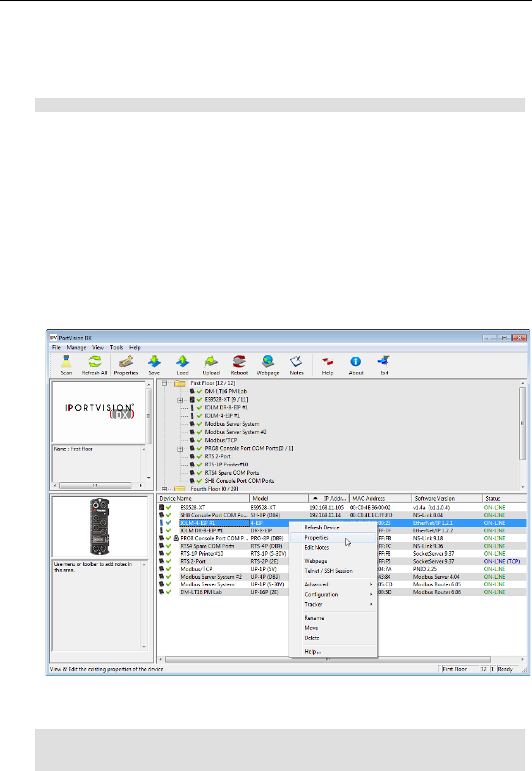Open the Help menu in menu bar
Image resolution: width=532 pixels, height=771 pixels.
click(x=135, y=348)
